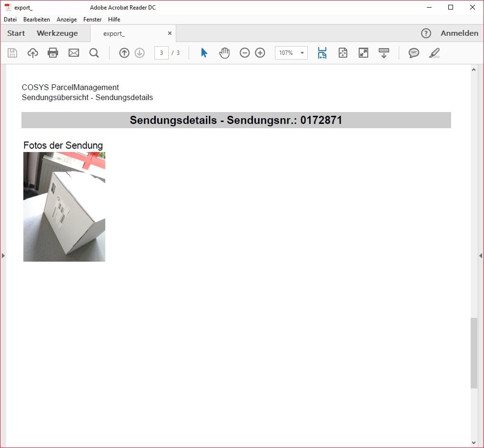The height and width of the screenshot is (448, 484).
Task: Enable fit page width view mode
Action: coord(322,53)
